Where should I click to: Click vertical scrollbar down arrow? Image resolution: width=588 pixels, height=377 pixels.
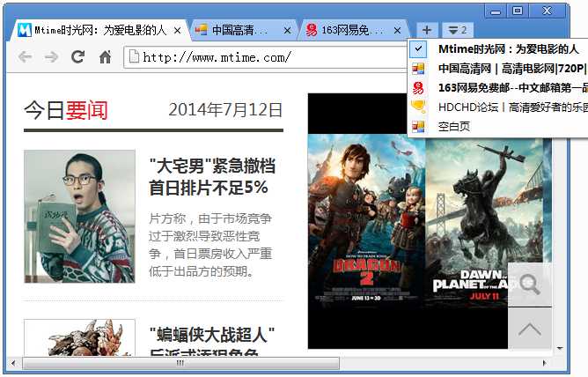[x=560, y=349]
